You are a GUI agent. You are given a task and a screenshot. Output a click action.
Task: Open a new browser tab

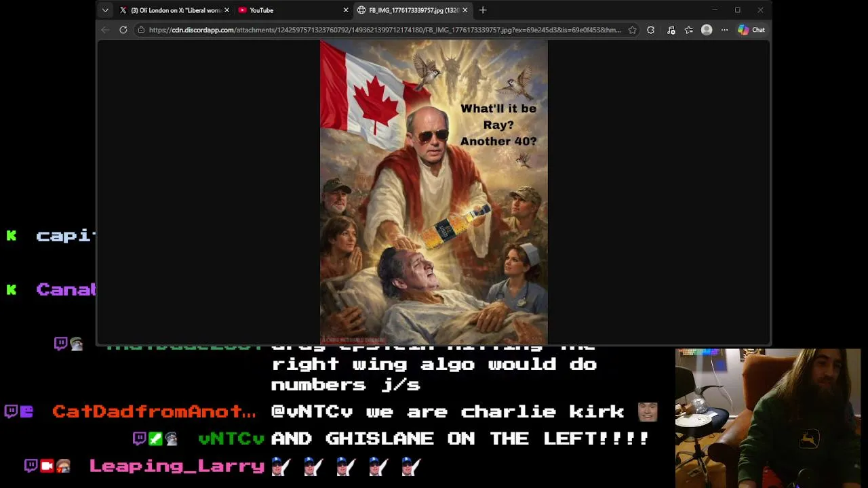(483, 10)
